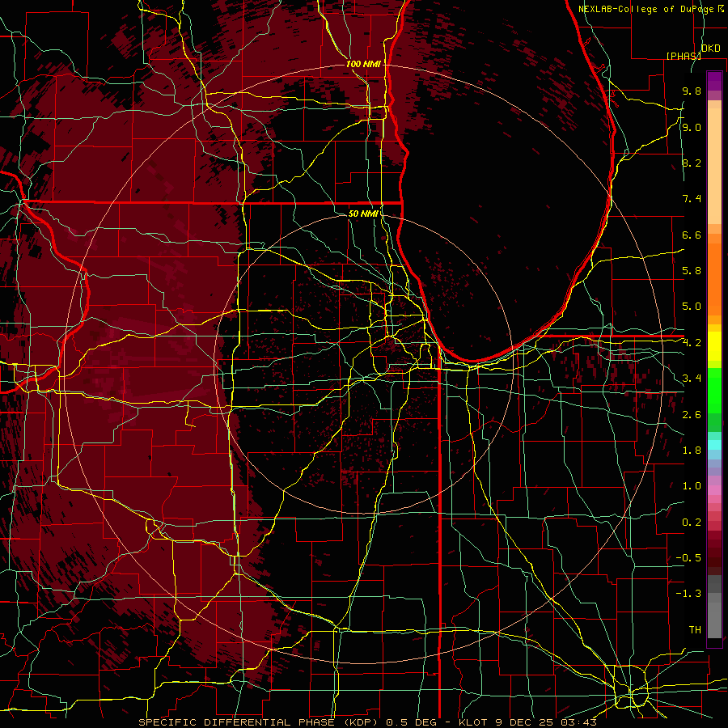728x728 pixels.
Task: Click the [PHAS] legend unit label
Action: 684,56
